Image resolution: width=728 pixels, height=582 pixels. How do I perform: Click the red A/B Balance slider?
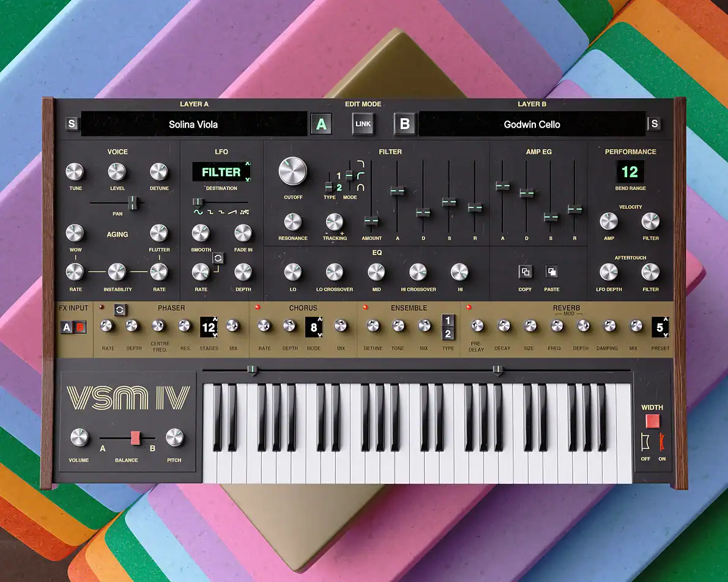[136, 438]
